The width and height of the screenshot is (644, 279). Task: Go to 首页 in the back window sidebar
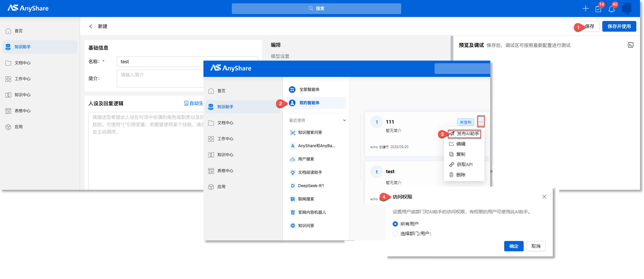click(x=40, y=31)
